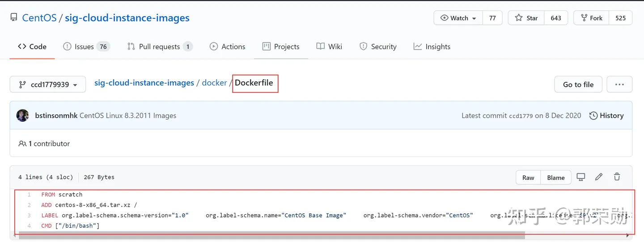The width and height of the screenshot is (644, 242).
Task: Click the code horizontal scrollbar
Action: pos(272,236)
